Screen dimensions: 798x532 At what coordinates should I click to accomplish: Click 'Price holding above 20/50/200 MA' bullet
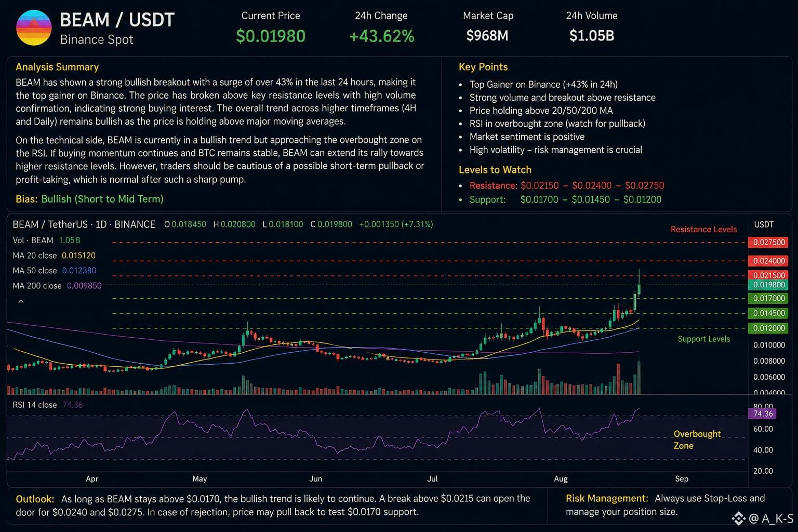tap(541, 111)
